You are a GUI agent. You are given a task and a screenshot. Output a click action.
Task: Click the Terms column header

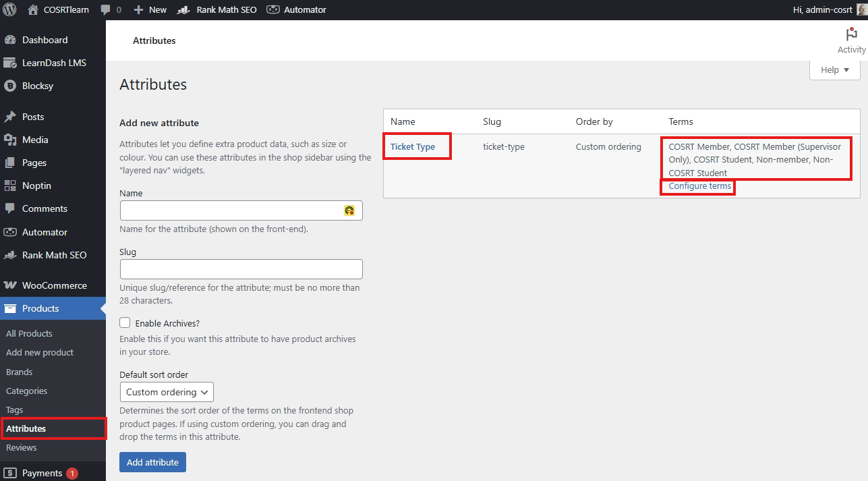click(681, 121)
